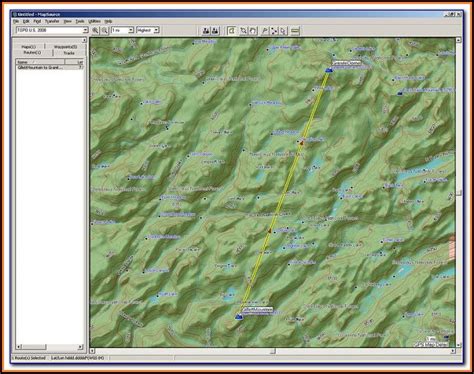Open the View menu
This screenshot has height=374, width=474.
coord(67,21)
